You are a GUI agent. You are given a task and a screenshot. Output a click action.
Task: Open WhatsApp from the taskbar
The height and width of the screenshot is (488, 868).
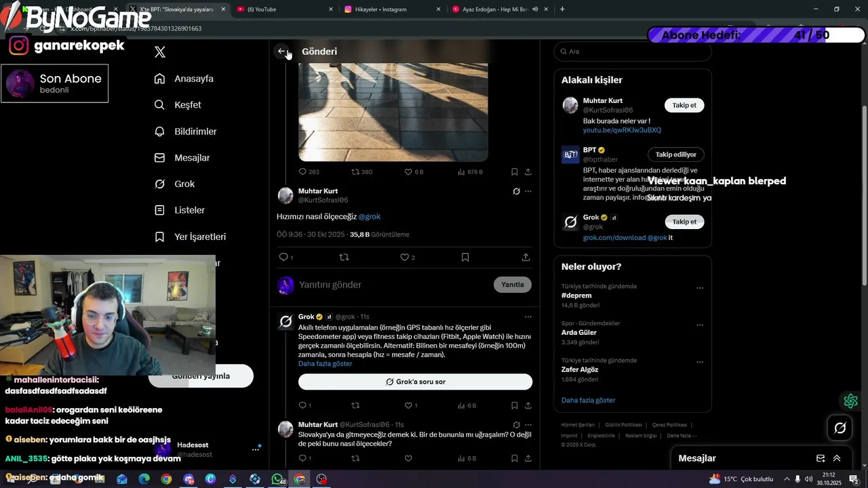[x=277, y=479]
